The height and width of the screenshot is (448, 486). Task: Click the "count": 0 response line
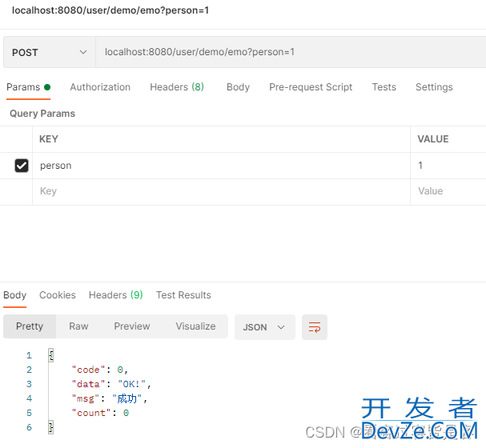[100, 413]
